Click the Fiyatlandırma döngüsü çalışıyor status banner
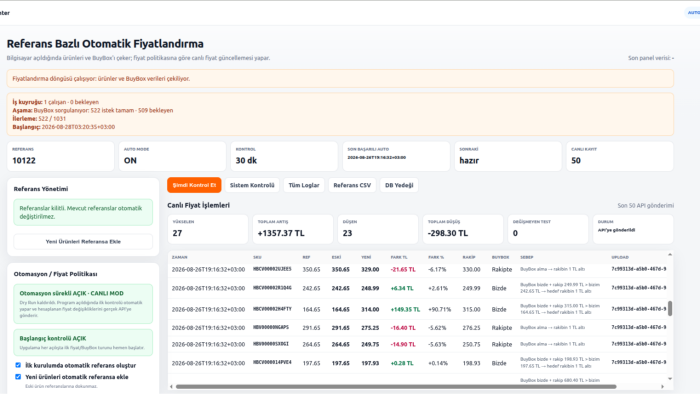This screenshot has width=700, height=394. [340, 79]
